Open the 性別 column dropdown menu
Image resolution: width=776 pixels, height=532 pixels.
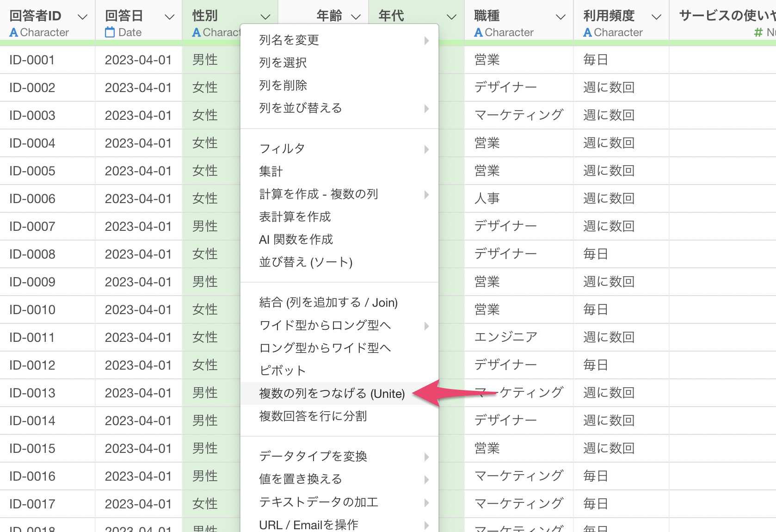click(x=265, y=17)
